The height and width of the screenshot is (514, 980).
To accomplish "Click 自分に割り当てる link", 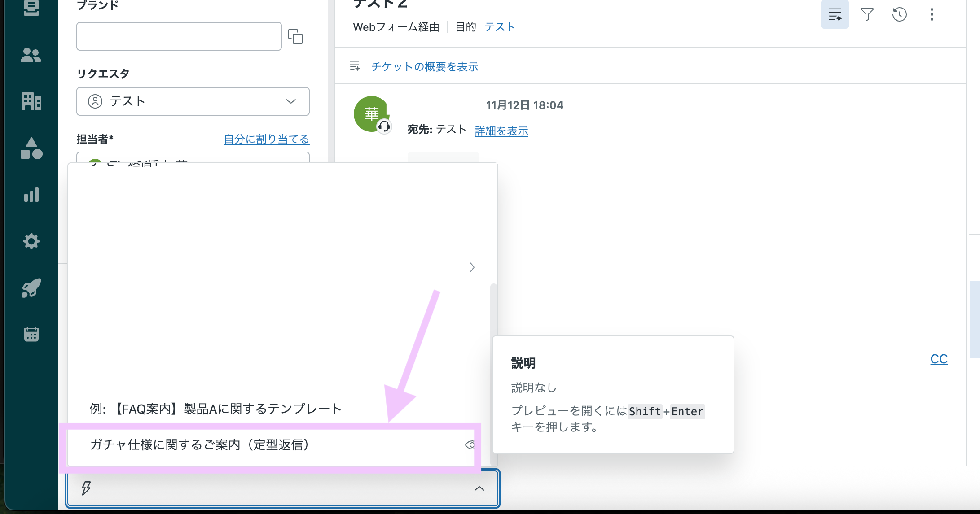I will [266, 139].
